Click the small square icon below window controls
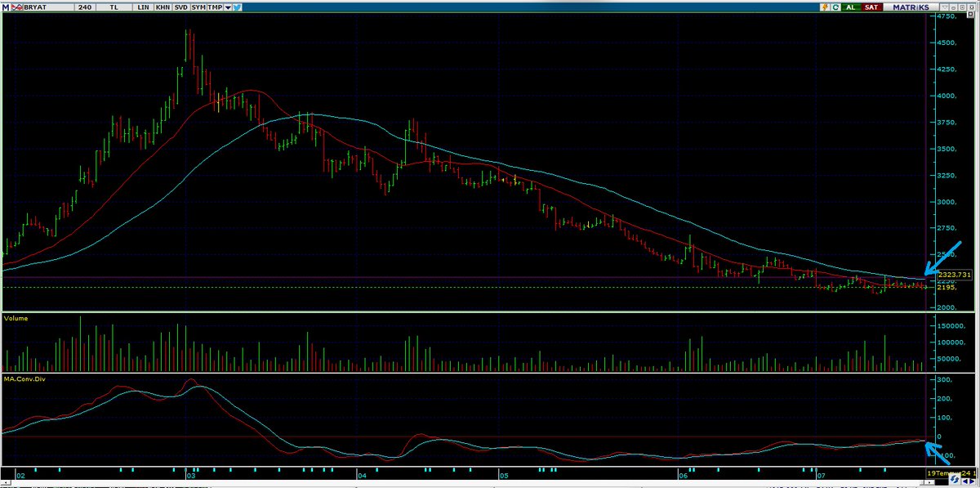This screenshot has width=980, height=488. coord(971,14)
